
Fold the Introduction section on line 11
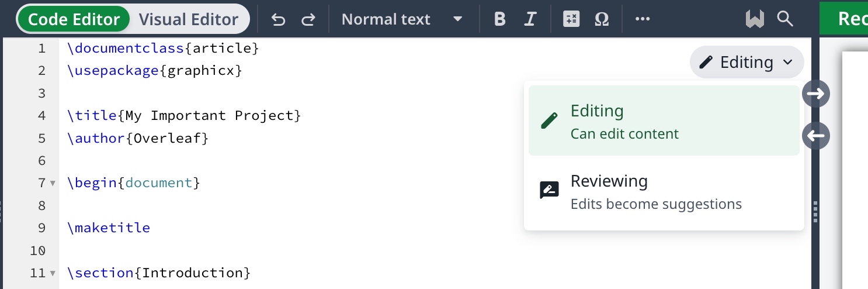53,273
